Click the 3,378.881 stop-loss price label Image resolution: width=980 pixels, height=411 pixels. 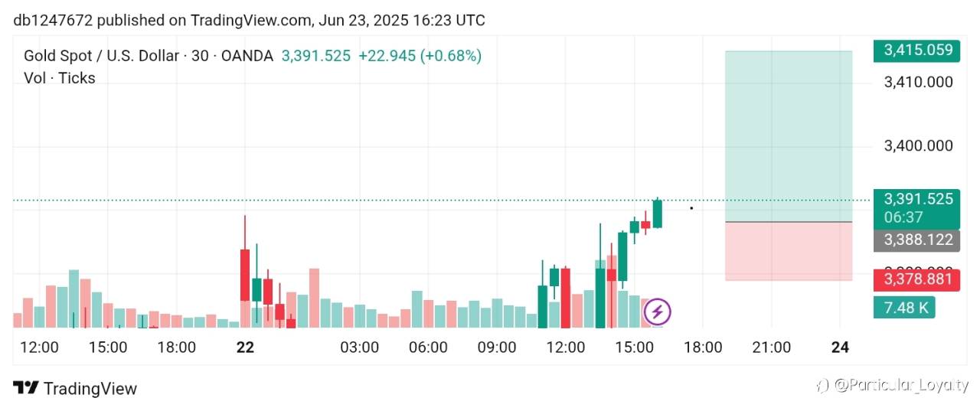(917, 279)
